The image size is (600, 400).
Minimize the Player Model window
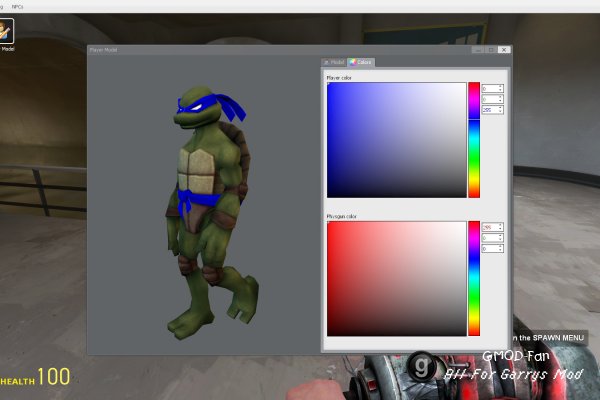point(478,50)
